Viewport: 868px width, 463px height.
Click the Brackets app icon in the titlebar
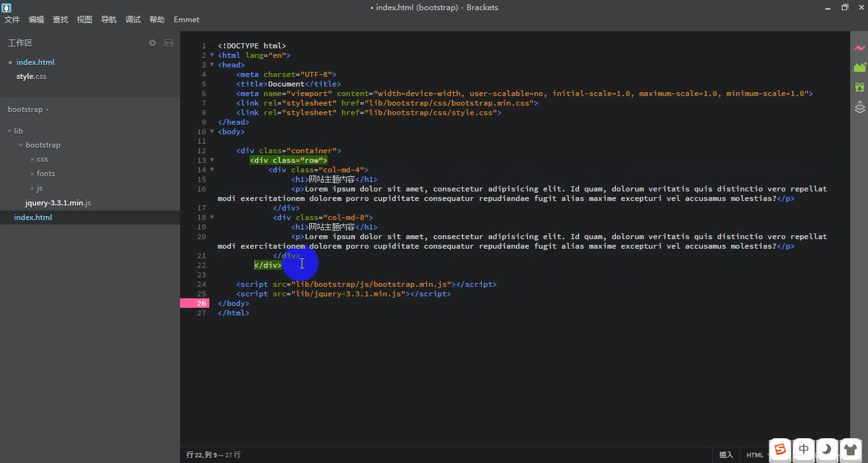point(6,7)
